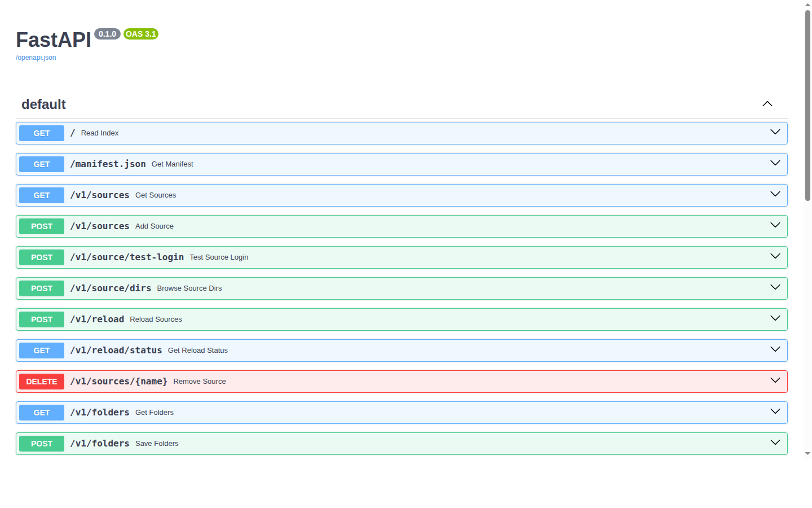Expand the Get Reload Status arrow
Viewport: 812px width, 508px height.
pyautogui.click(x=775, y=349)
